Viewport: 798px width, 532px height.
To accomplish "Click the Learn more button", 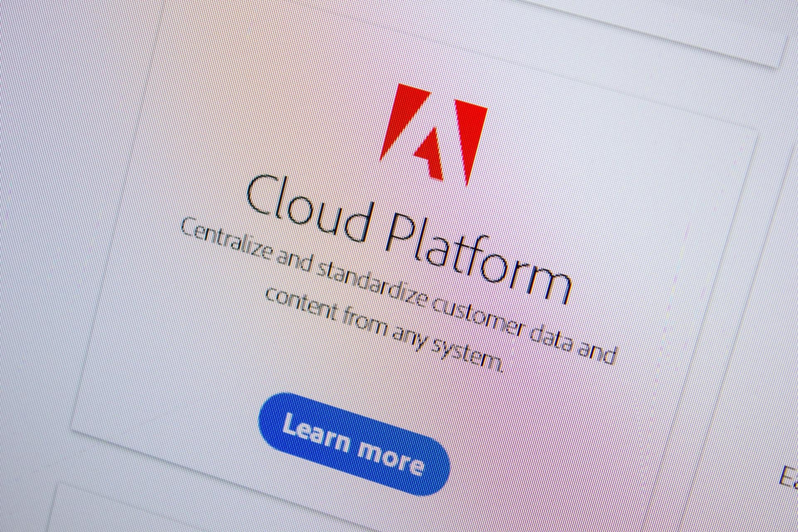I will [354, 443].
